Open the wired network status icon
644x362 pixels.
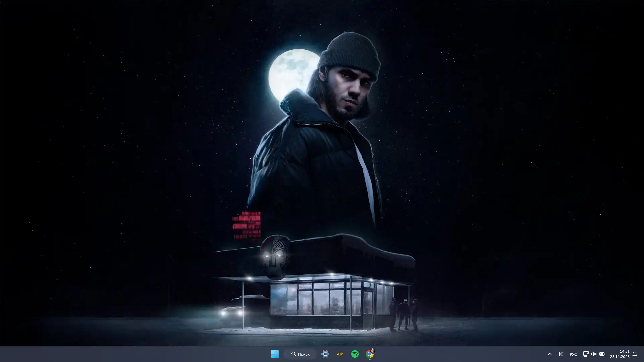click(x=586, y=354)
